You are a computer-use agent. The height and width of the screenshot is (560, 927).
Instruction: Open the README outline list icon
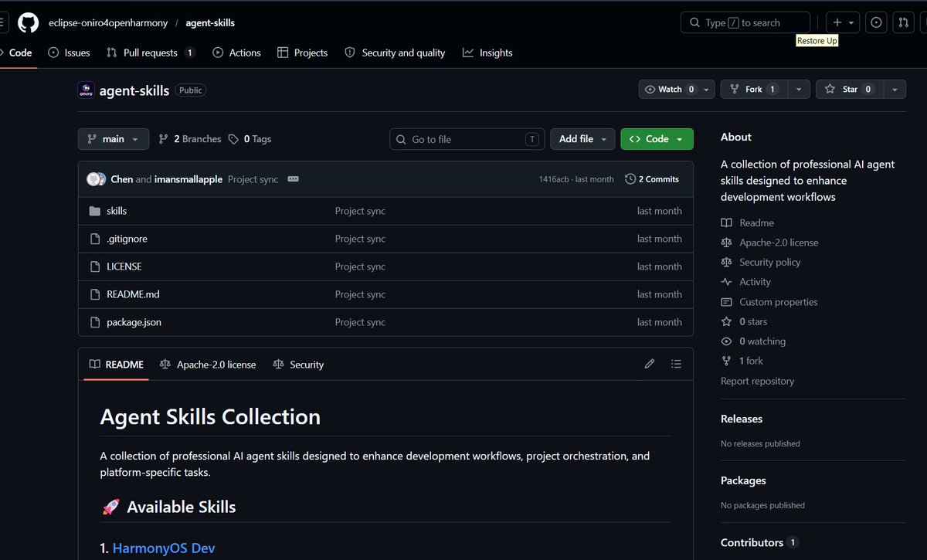point(676,364)
